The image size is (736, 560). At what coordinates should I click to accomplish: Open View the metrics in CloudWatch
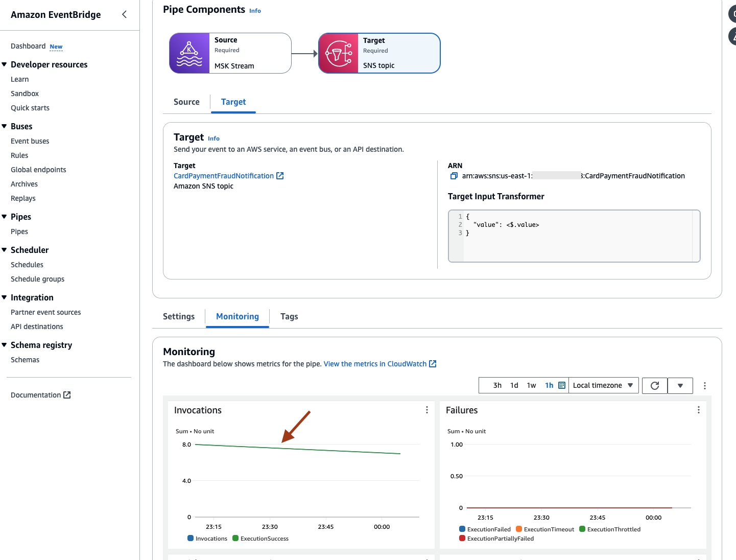click(x=375, y=364)
